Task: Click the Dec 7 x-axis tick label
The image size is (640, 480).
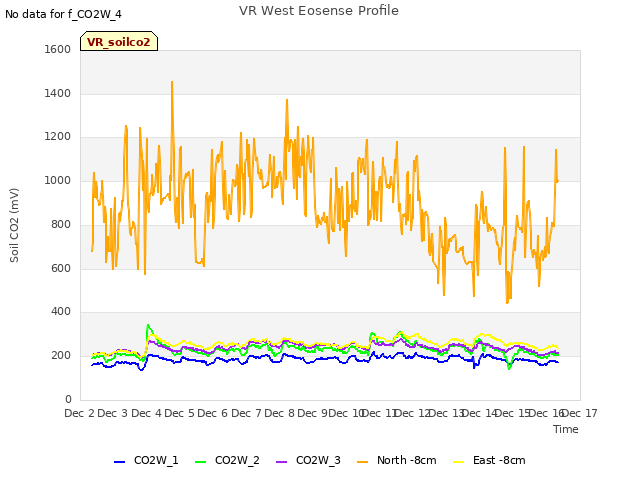Action: point(246,413)
